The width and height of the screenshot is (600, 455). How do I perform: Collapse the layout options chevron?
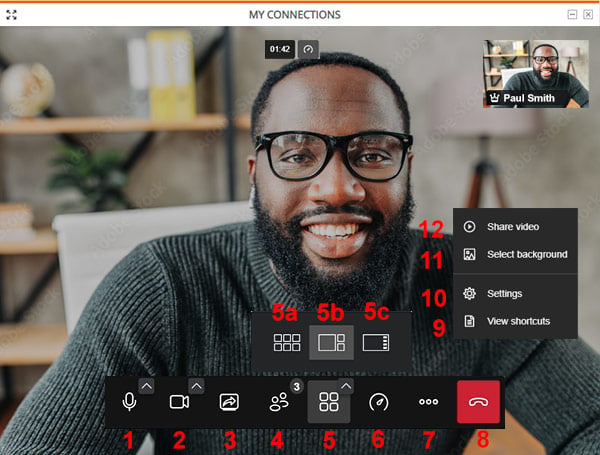[346, 386]
